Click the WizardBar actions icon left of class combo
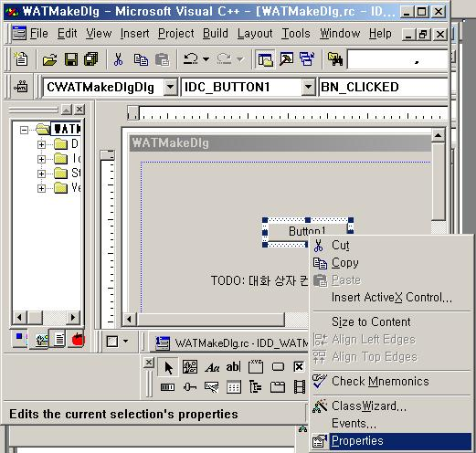 pos(21,87)
